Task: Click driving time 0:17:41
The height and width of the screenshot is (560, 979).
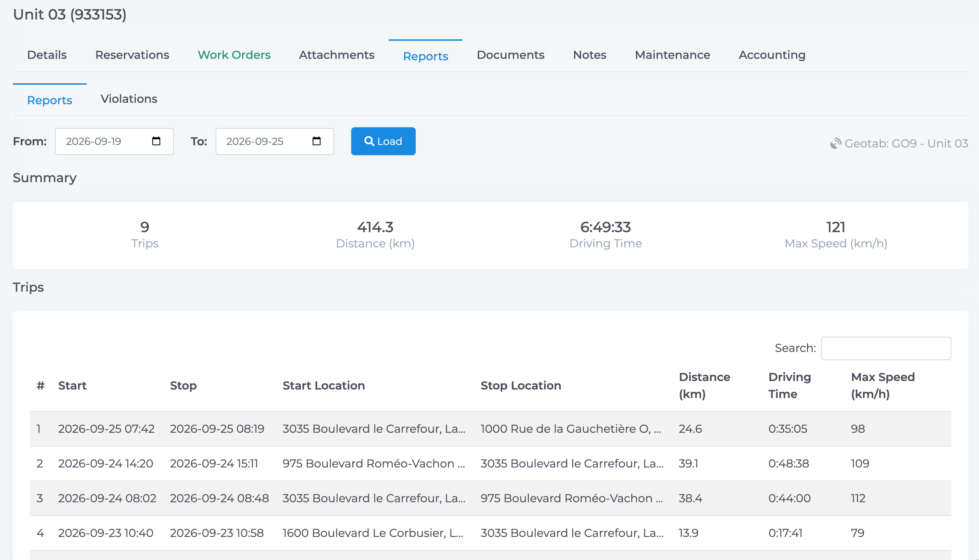Action: pyautogui.click(x=785, y=533)
